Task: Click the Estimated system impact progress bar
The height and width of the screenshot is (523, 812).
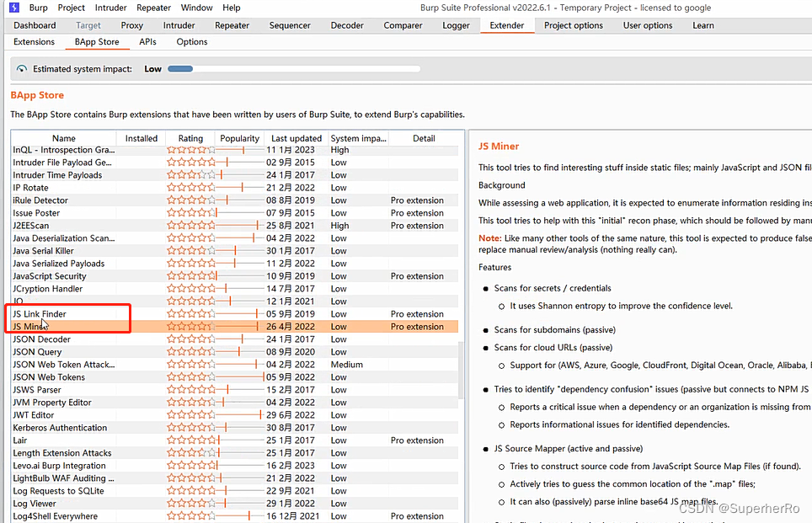Action: pos(294,69)
